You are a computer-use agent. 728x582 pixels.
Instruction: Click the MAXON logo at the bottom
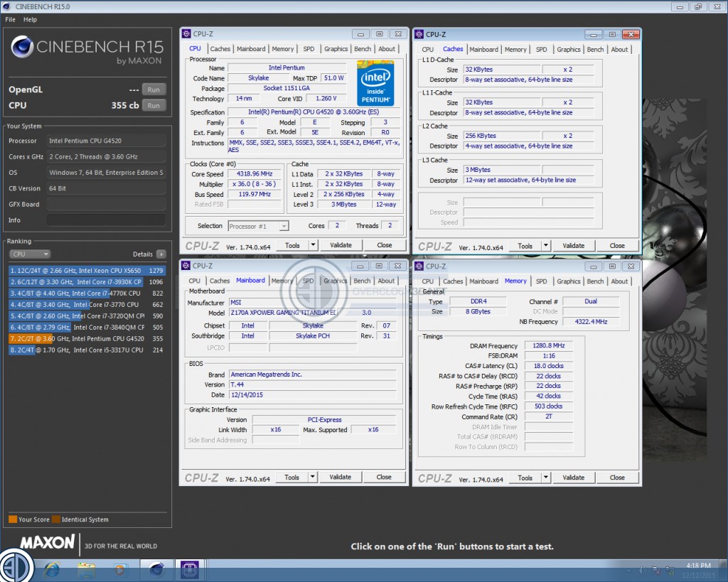[x=47, y=542]
